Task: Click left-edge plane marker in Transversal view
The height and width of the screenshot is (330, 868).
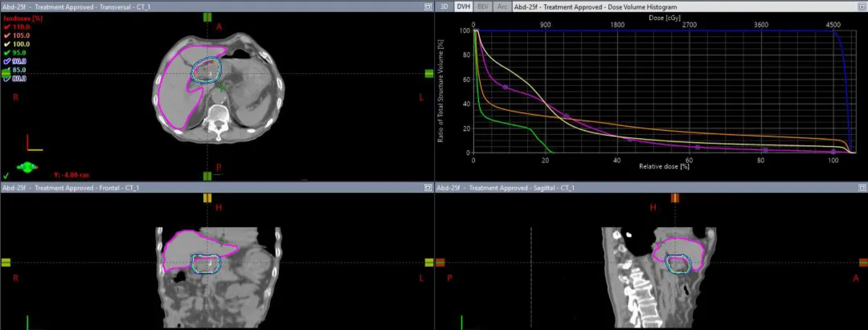Action: [5, 74]
